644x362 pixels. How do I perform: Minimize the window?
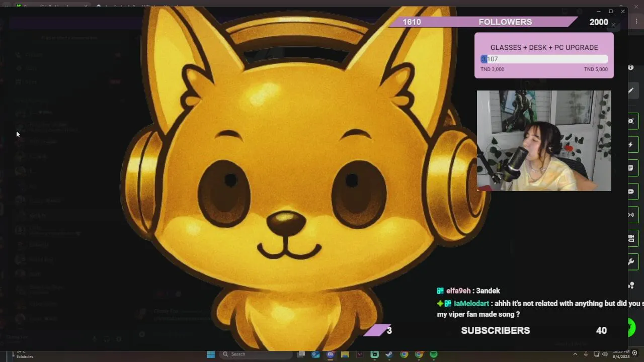(598, 11)
